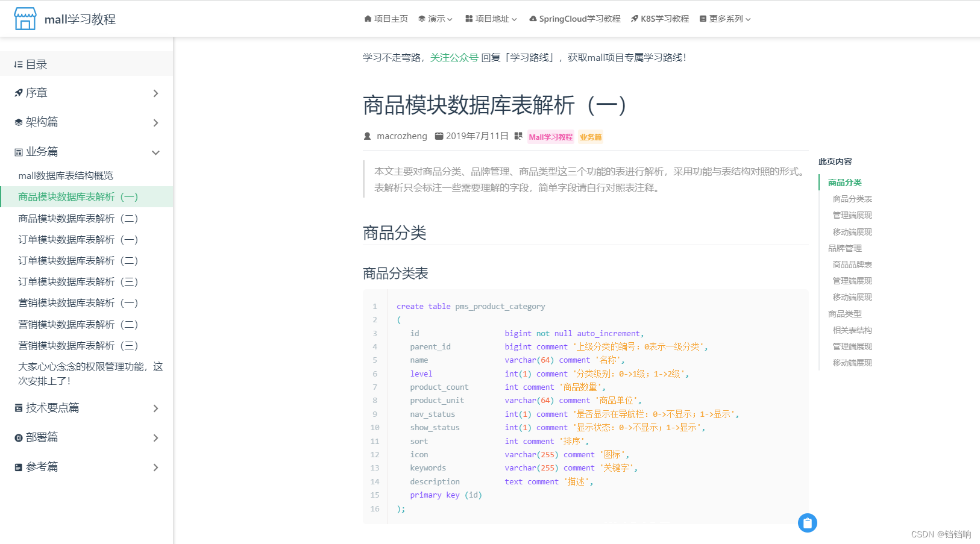Open 营销模块数据库表解析（三）
Screen dimensions: 980x544
[x=78, y=345]
